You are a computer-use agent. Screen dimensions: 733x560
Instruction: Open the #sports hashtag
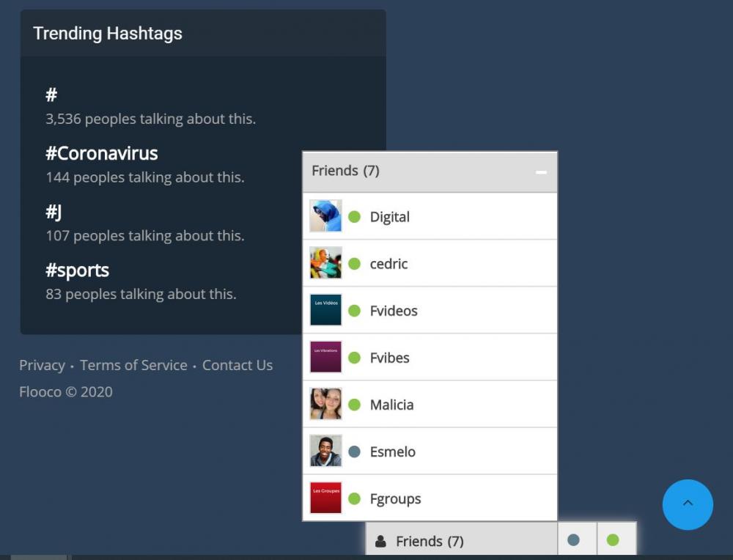pyautogui.click(x=78, y=270)
